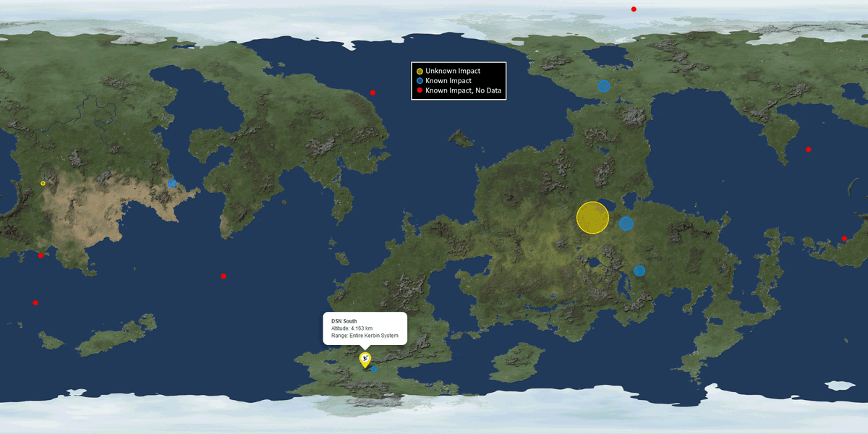The image size is (868, 434).
Task: Click the blue impact circle southeast of the yellow circle
Action: 639,271
